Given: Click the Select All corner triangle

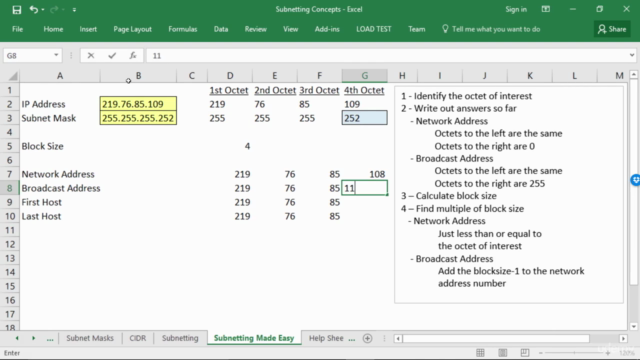Looking at the screenshot, I should [x=12, y=76].
